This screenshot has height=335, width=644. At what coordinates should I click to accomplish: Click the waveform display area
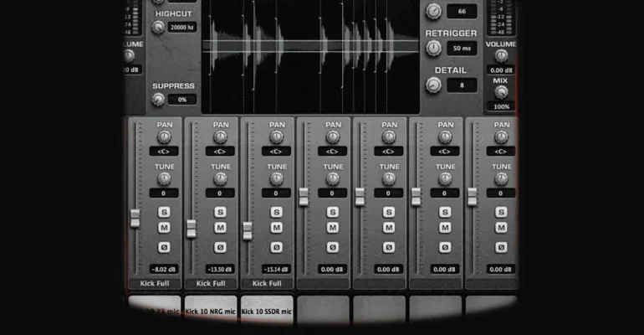click(x=310, y=57)
